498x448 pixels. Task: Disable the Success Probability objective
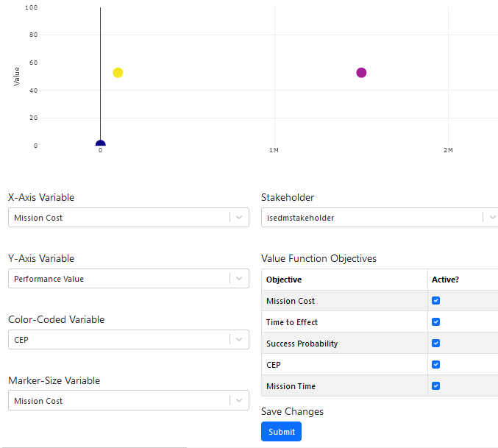click(x=435, y=344)
